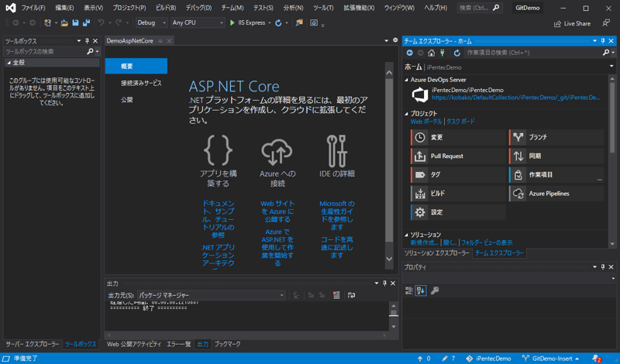Collapse the Azure DevOps Server section
Screen dimensions: 620x364
[x=406, y=80]
